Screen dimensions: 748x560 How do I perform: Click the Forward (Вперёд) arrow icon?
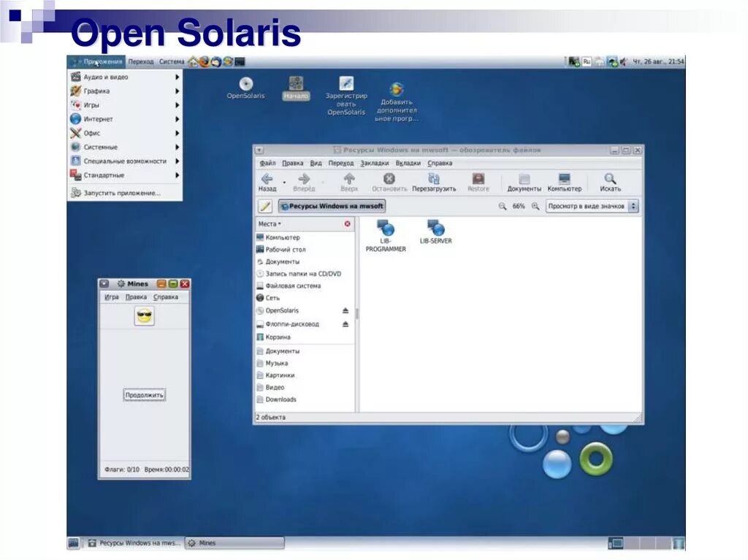pyautogui.click(x=304, y=179)
